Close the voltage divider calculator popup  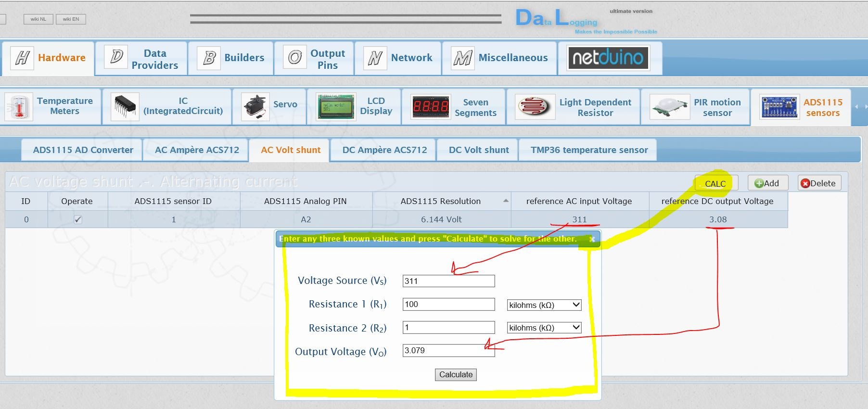(x=592, y=239)
